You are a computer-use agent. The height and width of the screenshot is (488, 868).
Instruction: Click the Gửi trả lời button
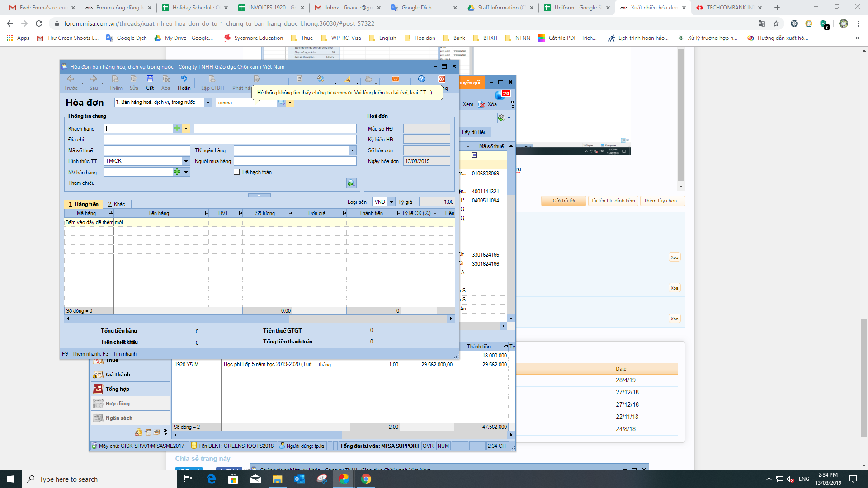tap(563, 201)
